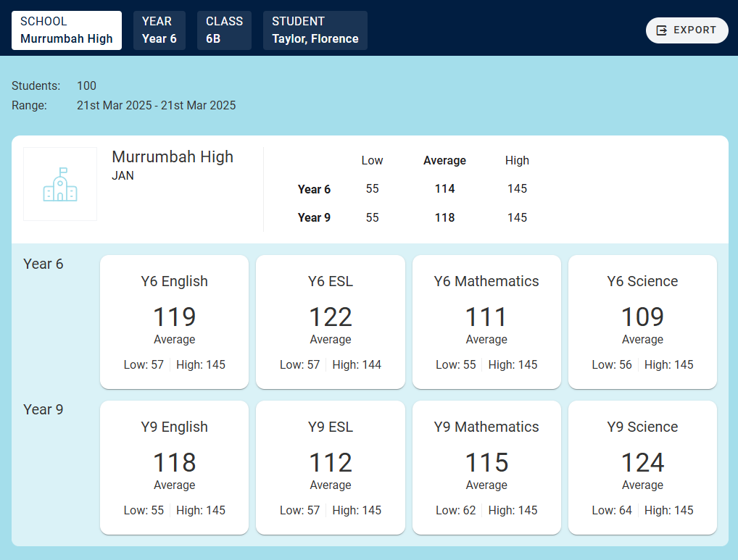The image size is (738, 560).
Task: Click the Year 9 summary row label
Action: 314,218
